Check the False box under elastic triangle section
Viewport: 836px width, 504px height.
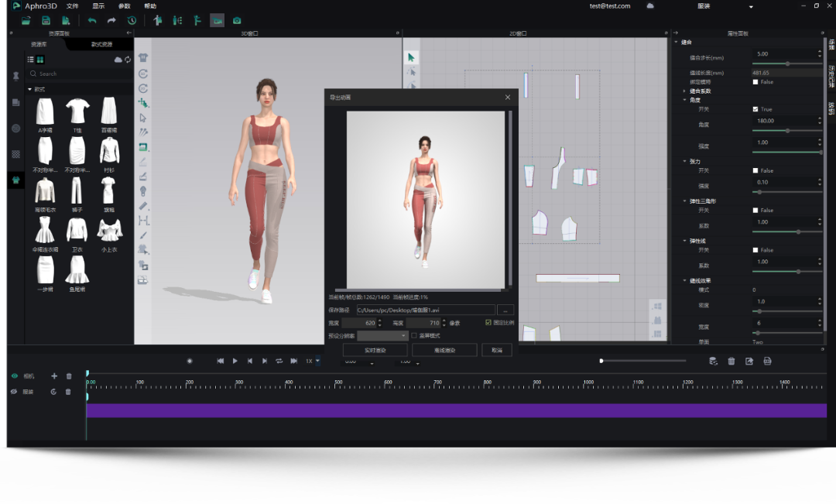pyautogui.click(x=755, y=210)
